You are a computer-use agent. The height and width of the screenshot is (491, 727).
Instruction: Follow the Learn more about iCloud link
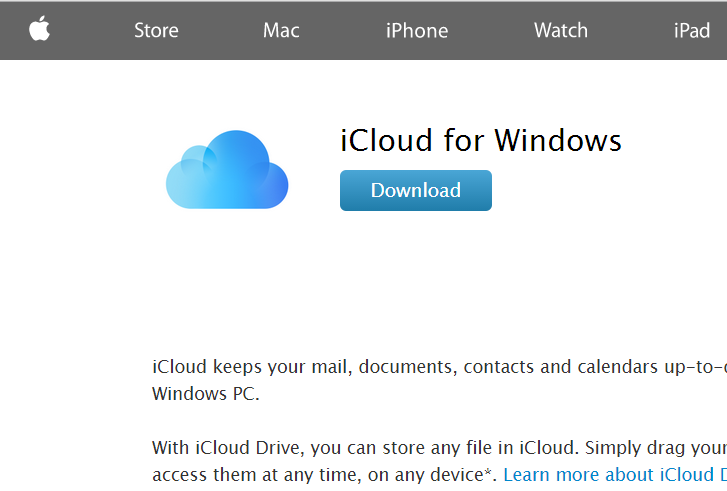[615, 475]
